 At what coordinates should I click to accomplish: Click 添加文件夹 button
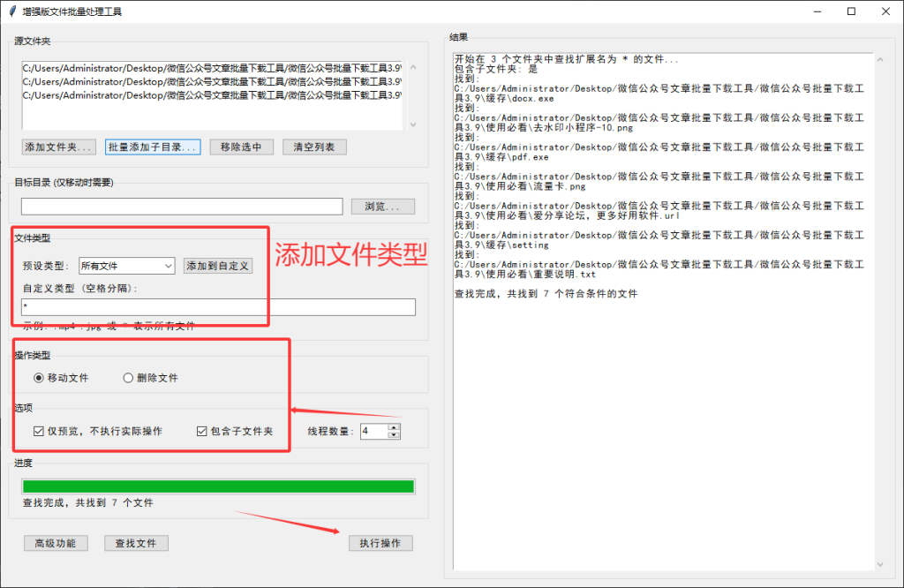click(x=58, y=147)
